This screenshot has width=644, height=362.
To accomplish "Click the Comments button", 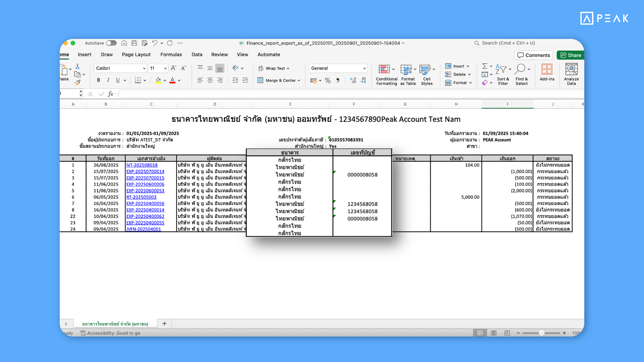I will 534,55.
